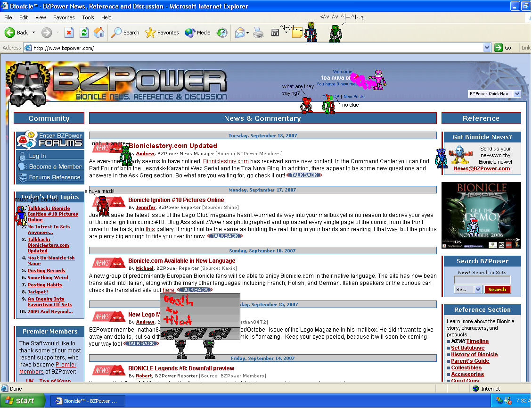Click Internet zone globe in status bar

pos(475,389)
